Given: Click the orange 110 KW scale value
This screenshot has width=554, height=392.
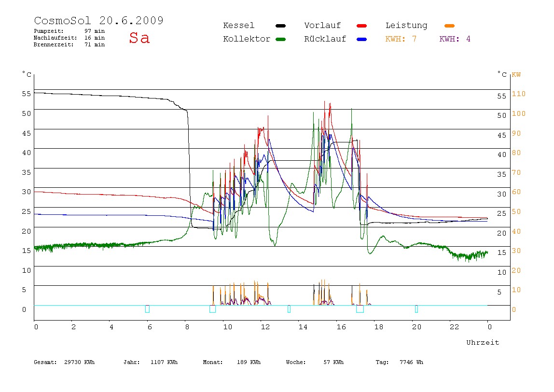Looking at the screenshot, I should tap(519, 94).
